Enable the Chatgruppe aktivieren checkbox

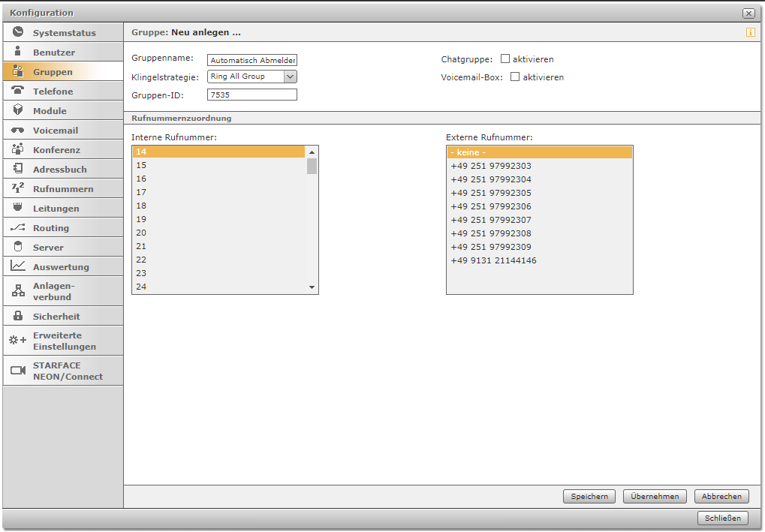coord(505,59)
